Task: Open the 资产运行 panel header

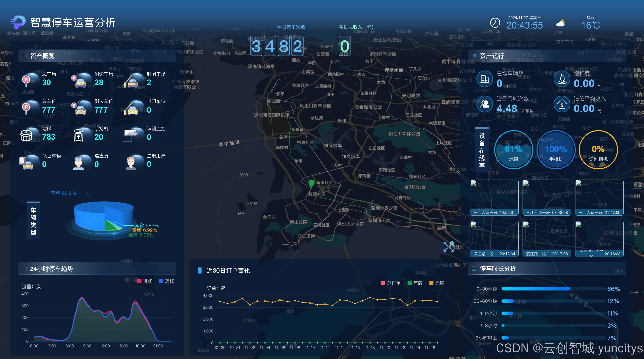Action: (x=547, y=56)
